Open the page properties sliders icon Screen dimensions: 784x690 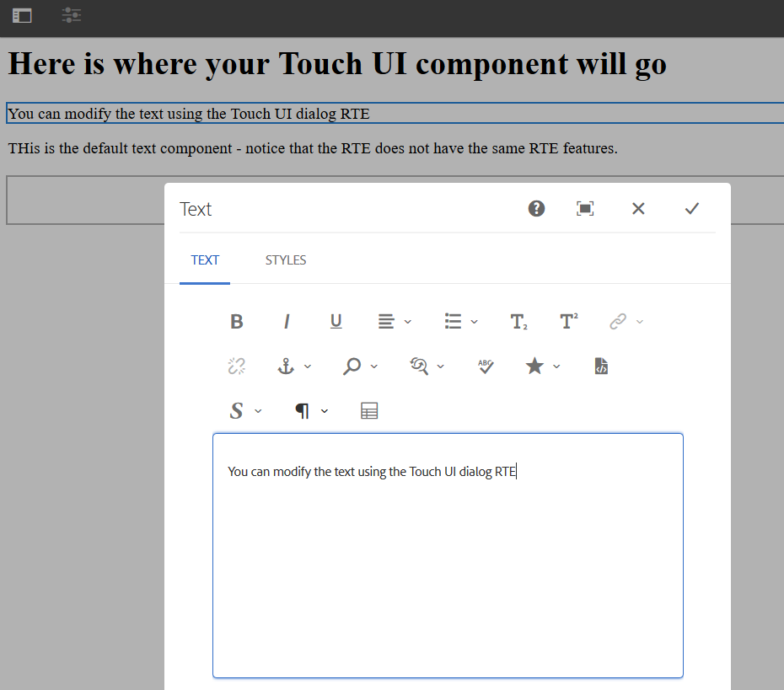[x=72, y=15]
